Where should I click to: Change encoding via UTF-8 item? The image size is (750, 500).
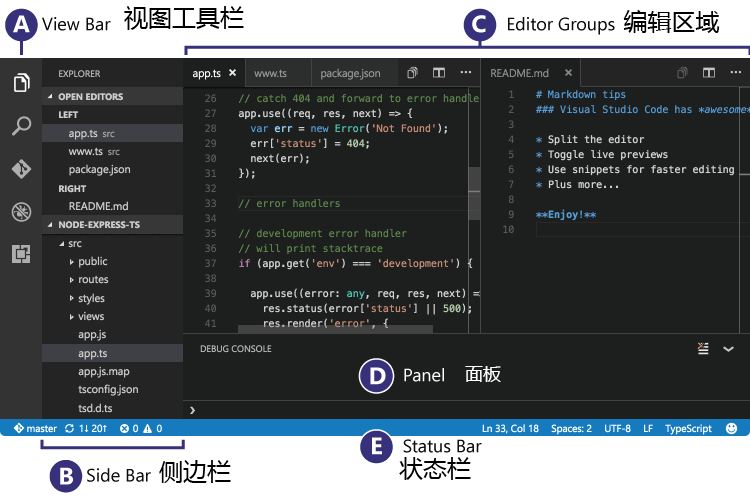[x=617, y=428]
